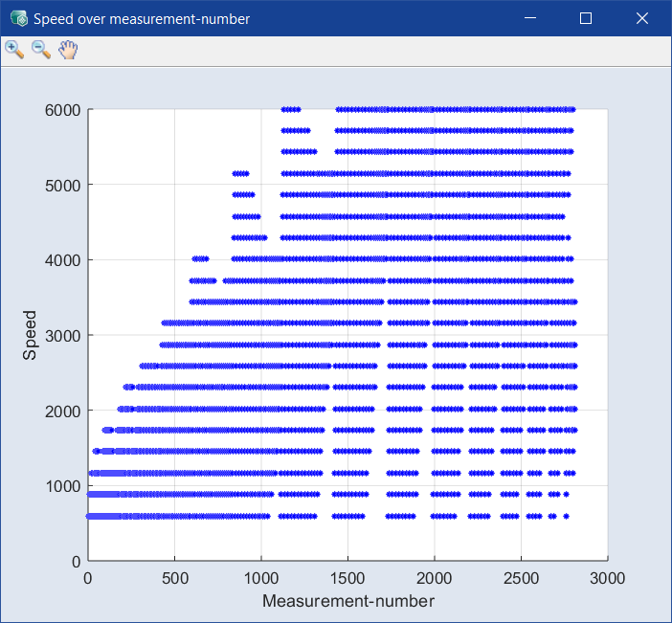This screenshot has width=672, height=623.
Task: Close the Speed over measurement-number window
Action: click(642, 18)
